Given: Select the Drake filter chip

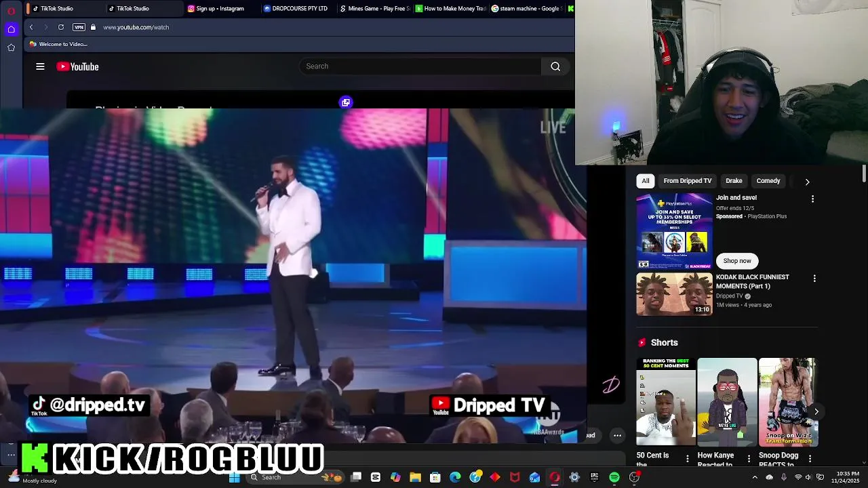Looking at the screenshot, I should (x=734, y=181).
